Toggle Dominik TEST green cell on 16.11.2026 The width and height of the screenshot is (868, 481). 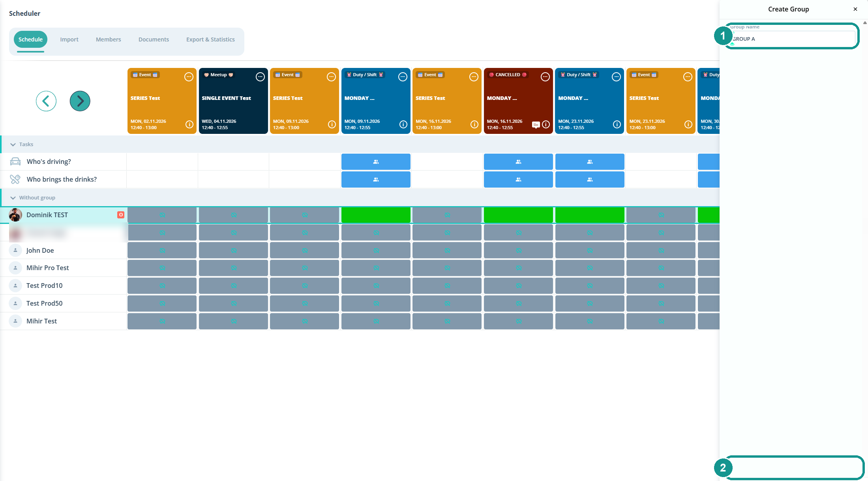click(518, 215)
